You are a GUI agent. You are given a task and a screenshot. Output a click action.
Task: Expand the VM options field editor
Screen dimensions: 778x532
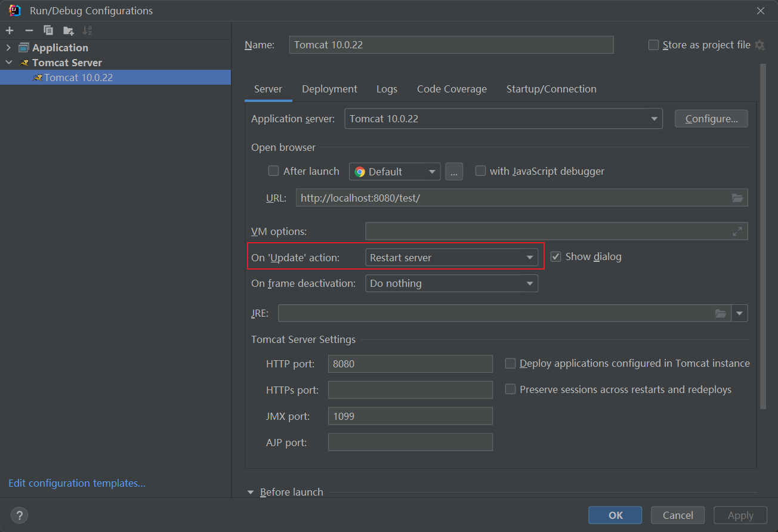pyautogui.click(x=737, y=231)
